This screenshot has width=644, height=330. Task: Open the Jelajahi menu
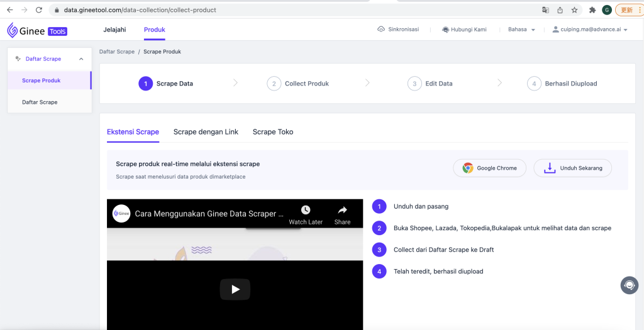click(114, 30)
